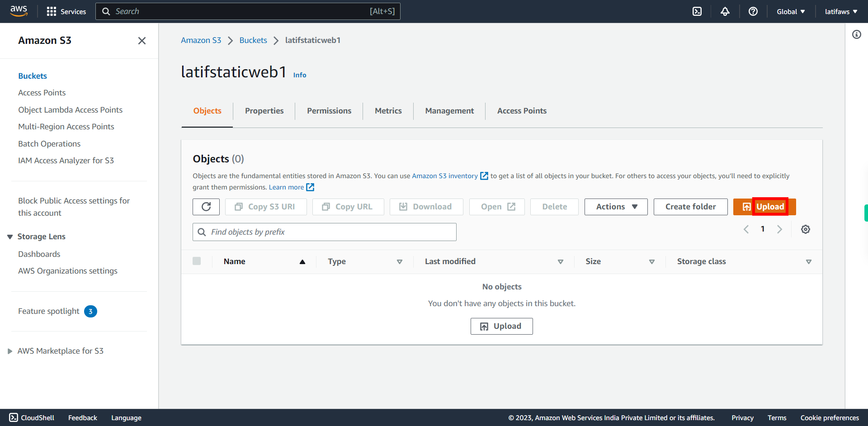Sort by Size column arrow
Image resolution: width=868 pixels, height=426 pixels.
(x=652, y=262)
